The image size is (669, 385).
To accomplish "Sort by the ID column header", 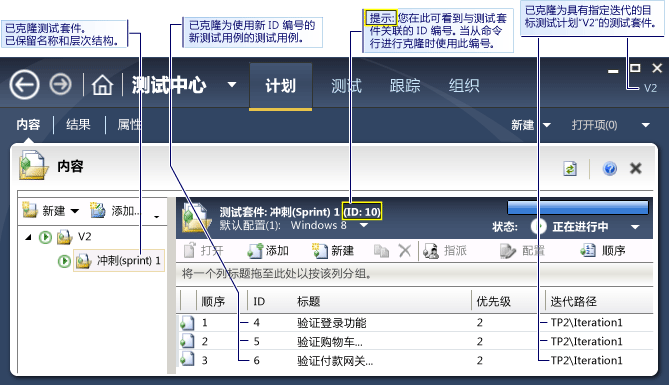I will pos(259,302).
